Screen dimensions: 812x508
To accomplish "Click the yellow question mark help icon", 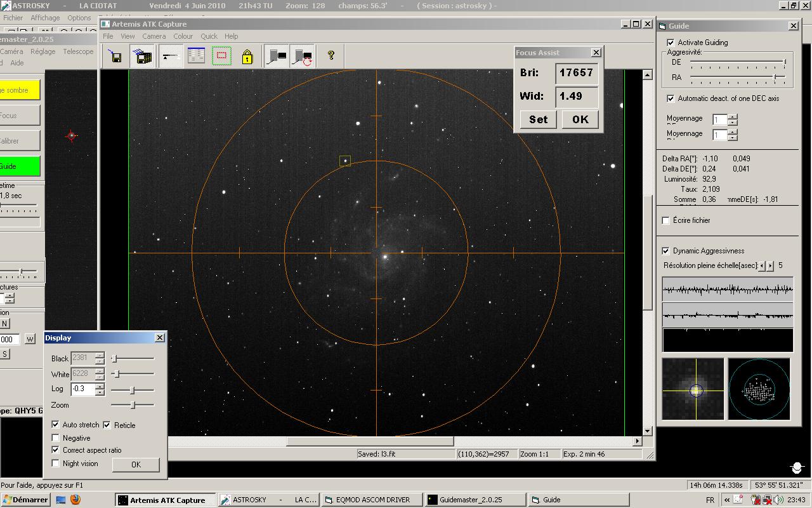I will [x=331, y=56].
